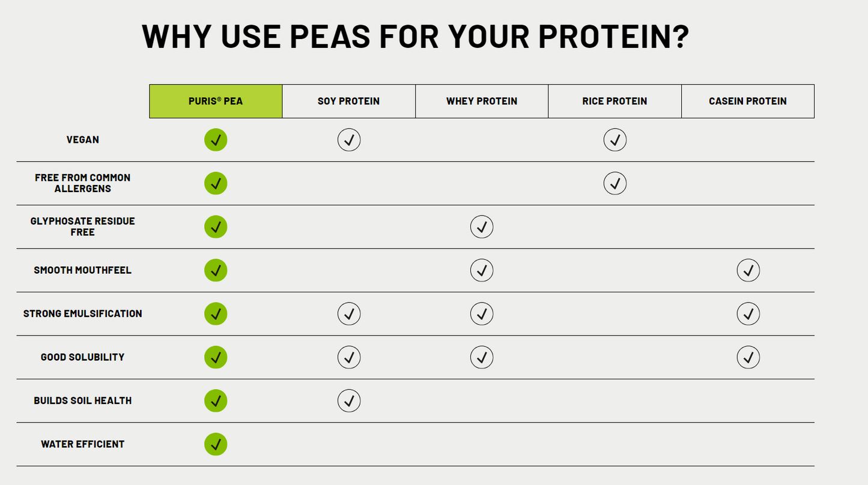Select the Whey Protein column header

point(482,101)
